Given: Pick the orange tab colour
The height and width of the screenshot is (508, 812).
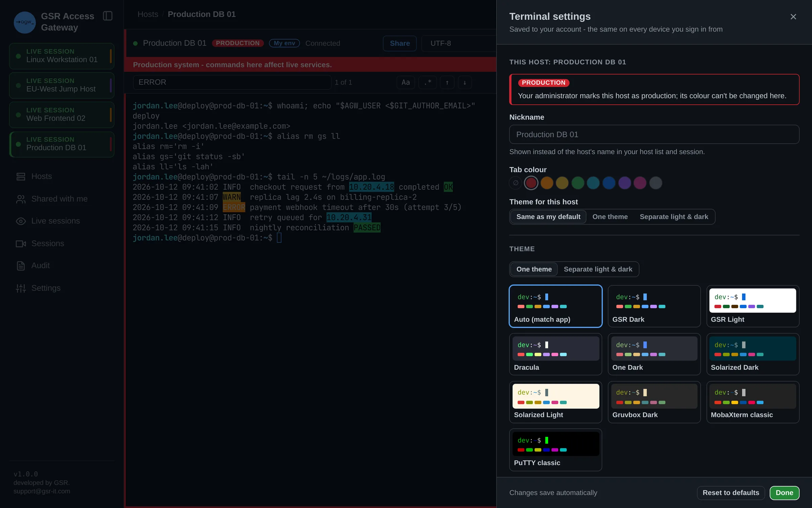Looking at the screenshot, I should click(547, 183).
